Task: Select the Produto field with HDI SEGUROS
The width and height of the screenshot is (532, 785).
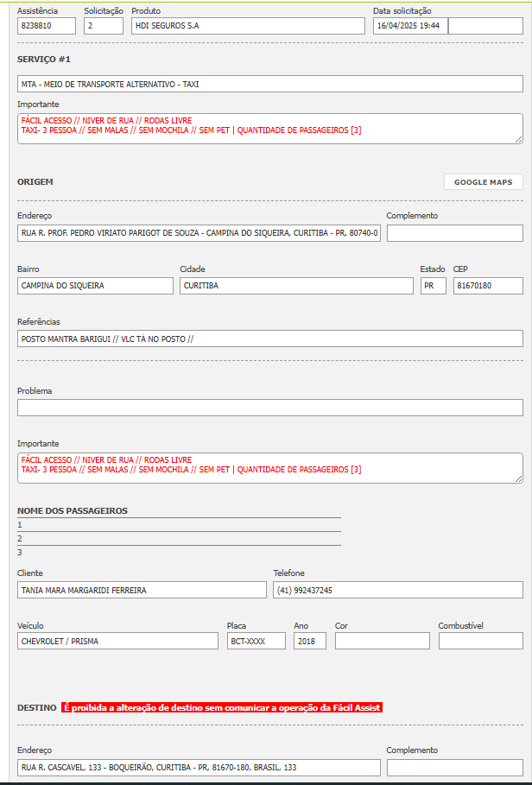Action: [x=248, y=26]
